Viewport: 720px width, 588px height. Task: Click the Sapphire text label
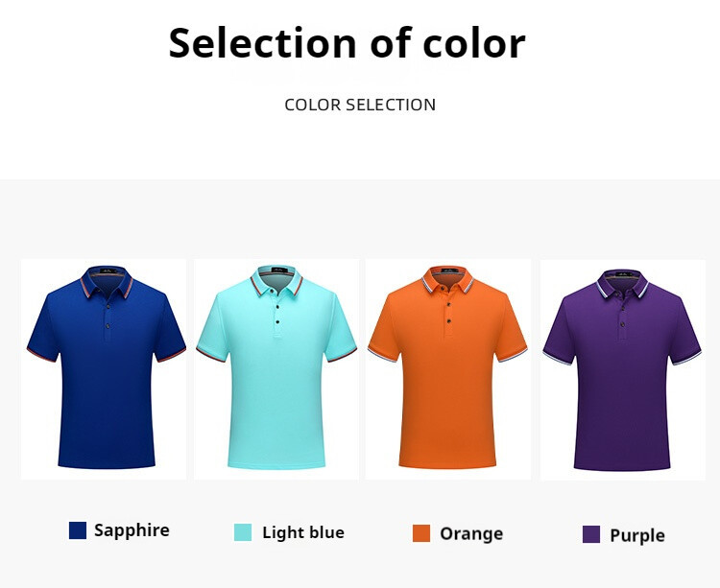[x=132, y=530]
